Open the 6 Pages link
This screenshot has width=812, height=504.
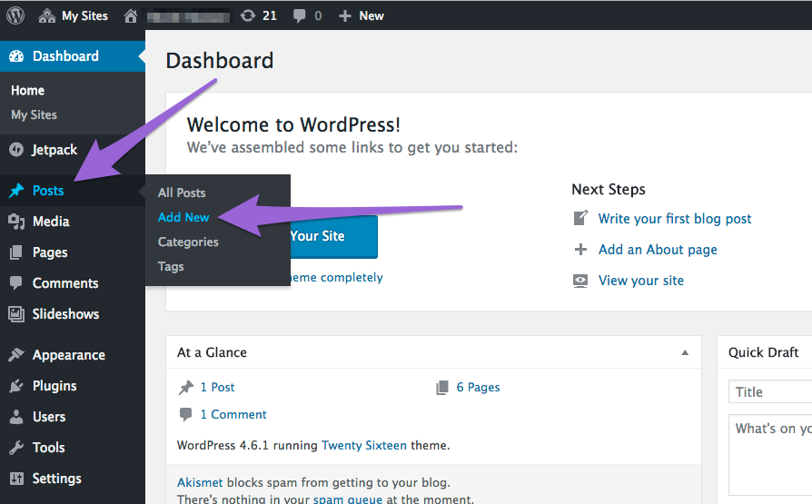pos(478,387)
